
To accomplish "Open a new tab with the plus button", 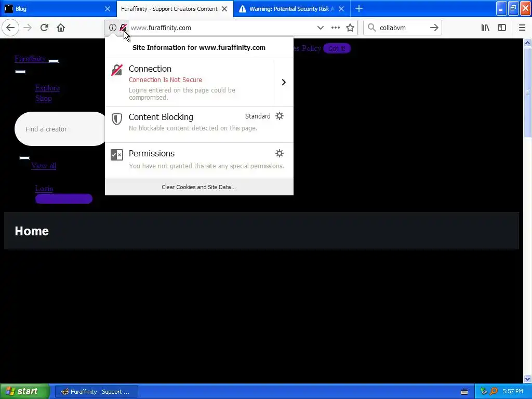I will (359, 9).
